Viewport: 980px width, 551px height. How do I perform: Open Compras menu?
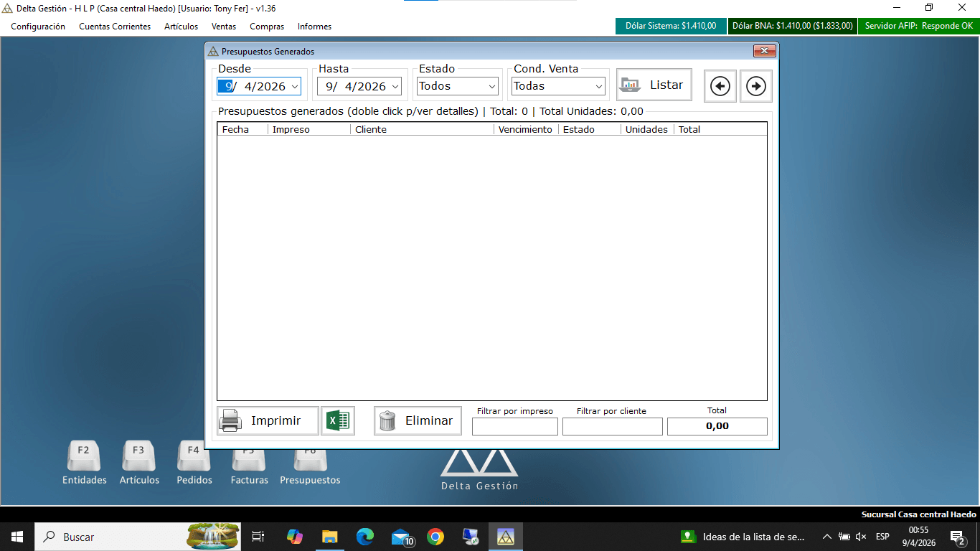pos(267,27)
